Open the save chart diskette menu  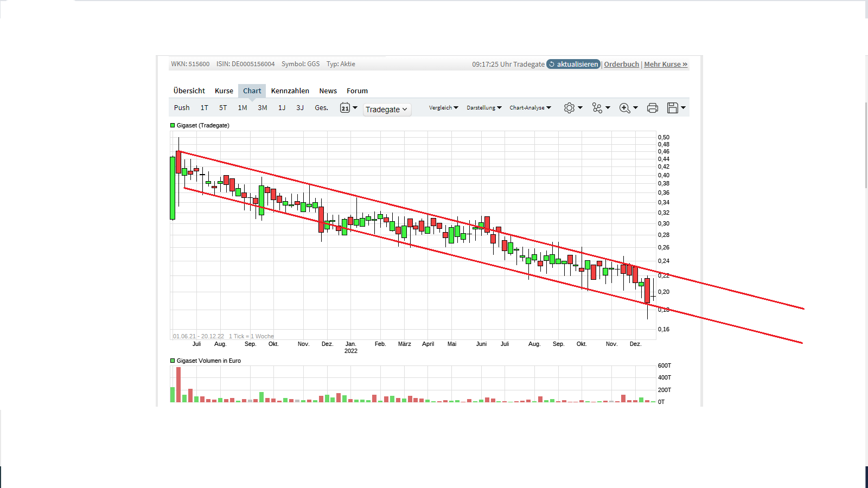click(x=673, y=108)
